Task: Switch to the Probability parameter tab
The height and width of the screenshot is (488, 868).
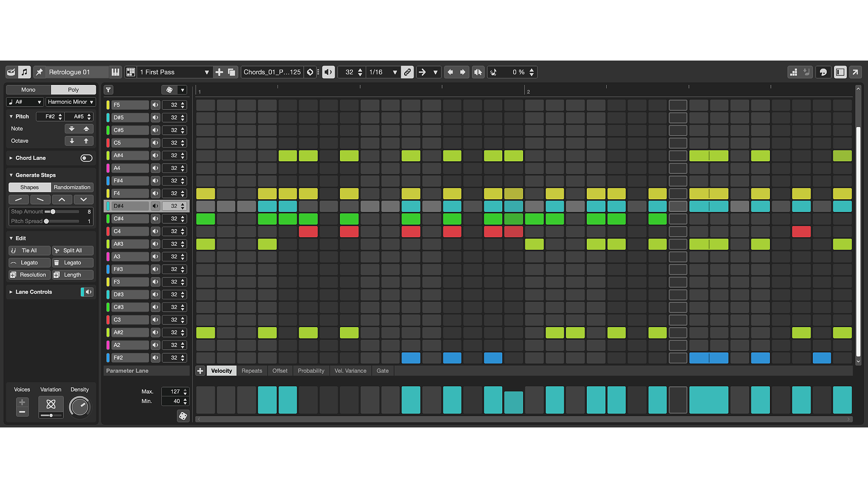Action: pyautogui.click(x=311, y=371)
